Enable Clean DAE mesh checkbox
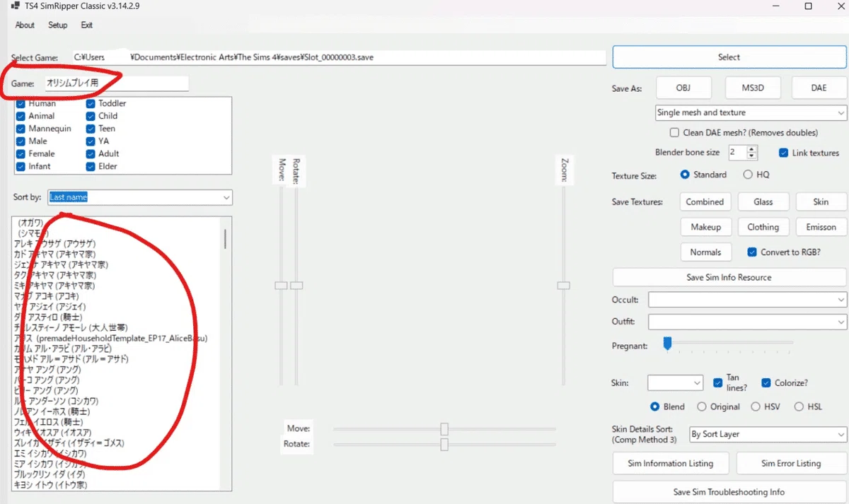Image resolution: width=849 pixels, height=504 pixels. coord(674,132)
